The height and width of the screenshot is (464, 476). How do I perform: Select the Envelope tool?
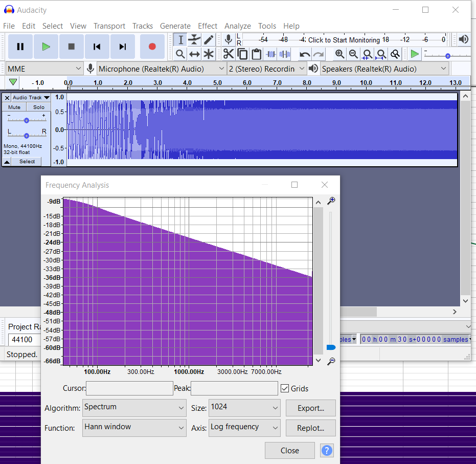[x=194, y=40]
